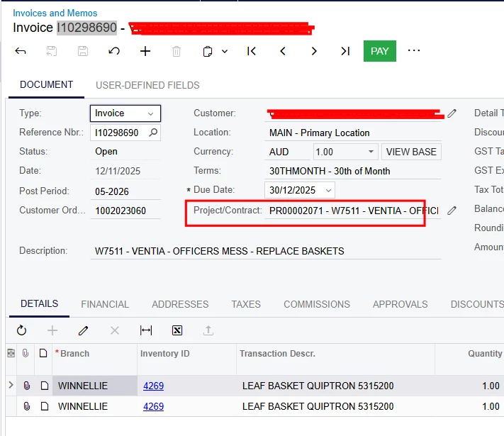The height and width of the screenshot is (436, 504).
Task: Switch to the DETAILS tab
Action: click(x=39, y=304)
